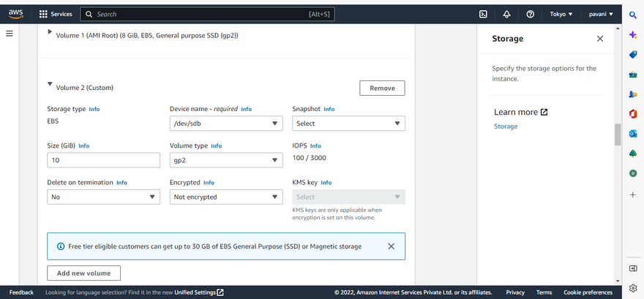644x299 pixels.
Task: Close the Storage help panel
Action: 600,39
